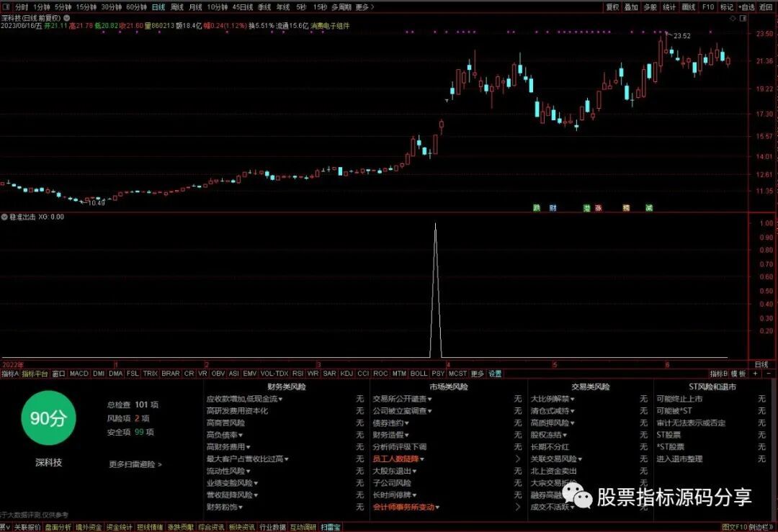
Task: Click the 涨 info marker on chart
Action: pos(599,208)
